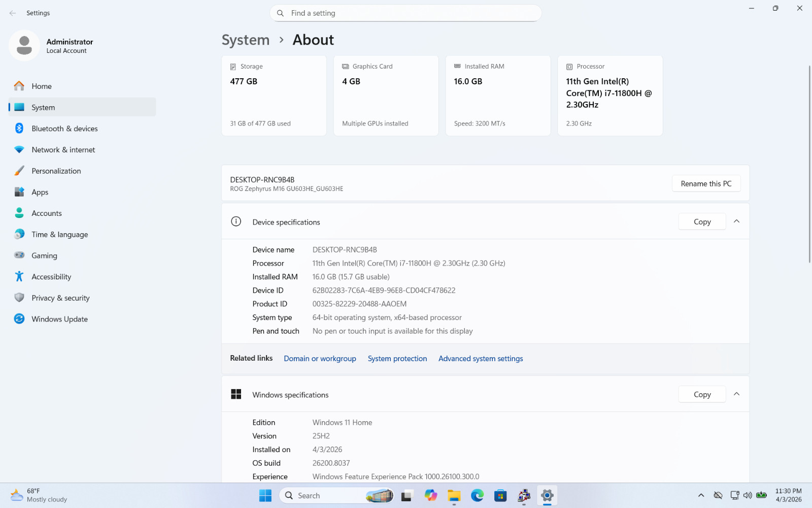The height and width of the screenshot is (508, 812).
Task: Click the search magnifier in Find a setting
Action: (280, 13)
